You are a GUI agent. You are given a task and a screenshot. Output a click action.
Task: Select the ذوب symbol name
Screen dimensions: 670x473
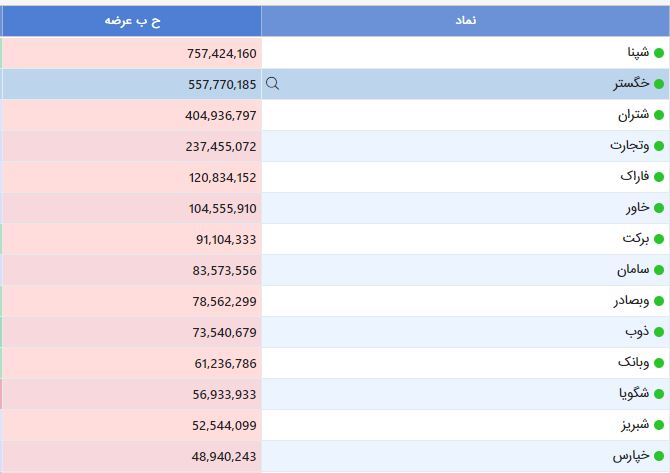pos(637,332)
